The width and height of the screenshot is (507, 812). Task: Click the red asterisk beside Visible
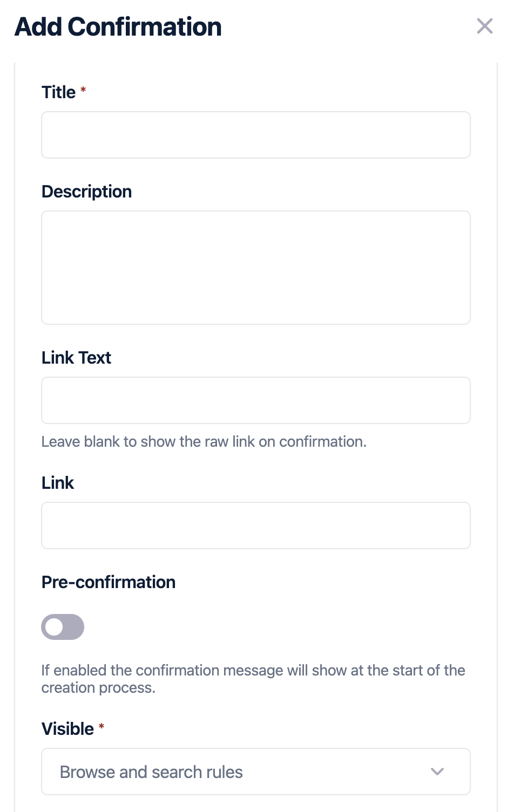[101, 727]
